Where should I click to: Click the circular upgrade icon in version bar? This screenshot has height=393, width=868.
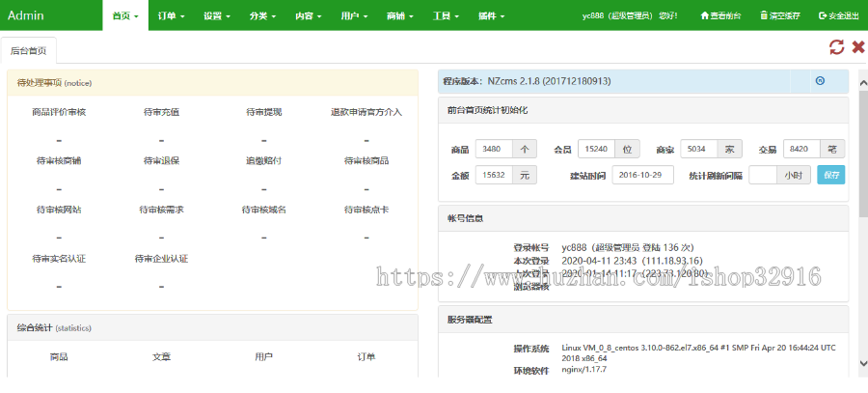pyautogui.click(x=820, y=81)
